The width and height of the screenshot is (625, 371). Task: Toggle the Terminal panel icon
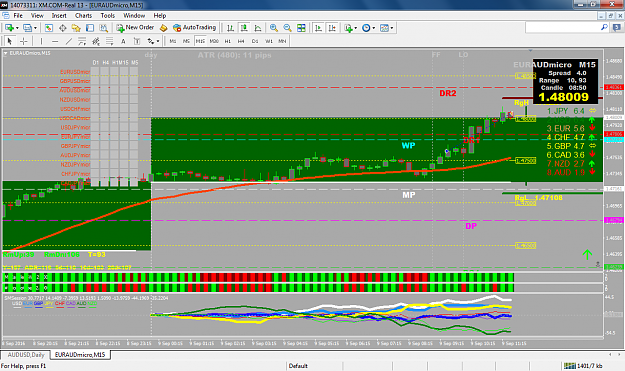click(x=90, y=28)
